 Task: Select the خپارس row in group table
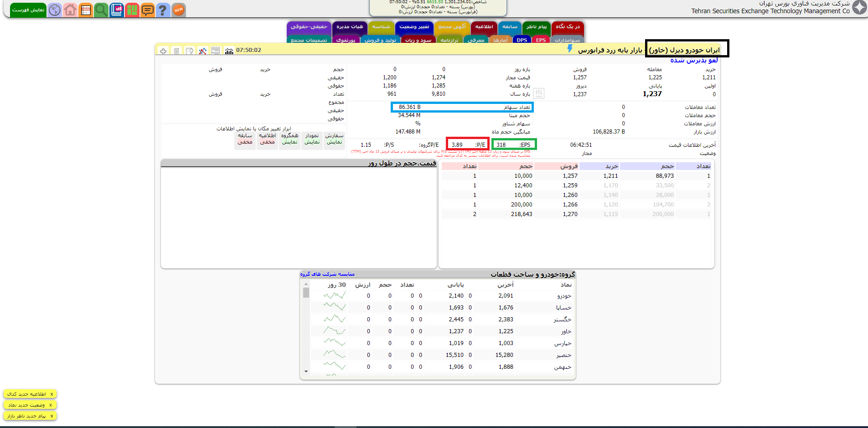[x=442, y=343]
